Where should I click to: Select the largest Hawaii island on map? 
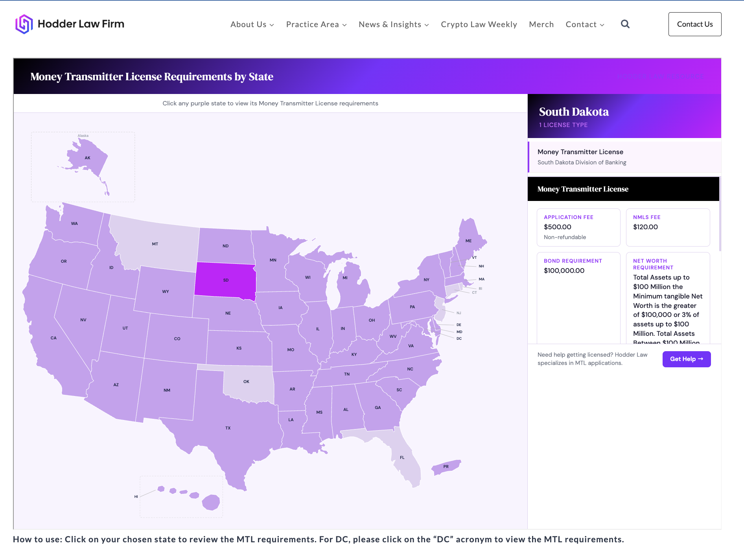211,502
